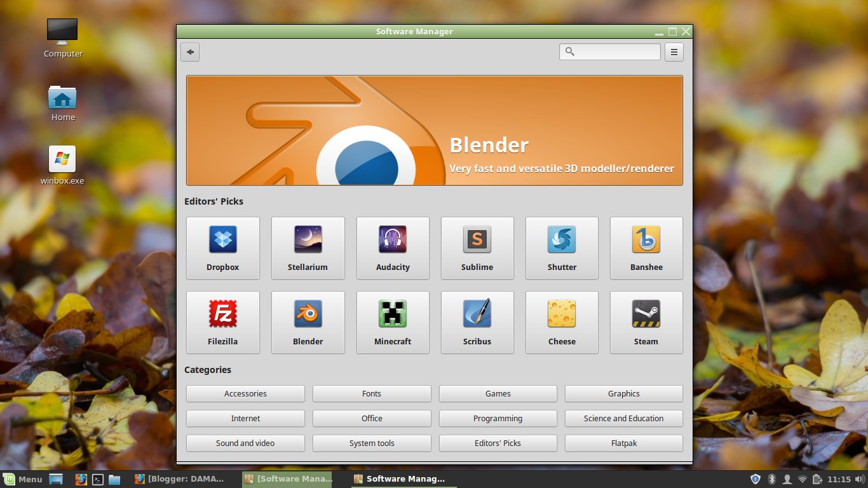Screen dimensions: 868x488
Task: Open the Filezilla FTP client listing
Action: tap(222, 322)
